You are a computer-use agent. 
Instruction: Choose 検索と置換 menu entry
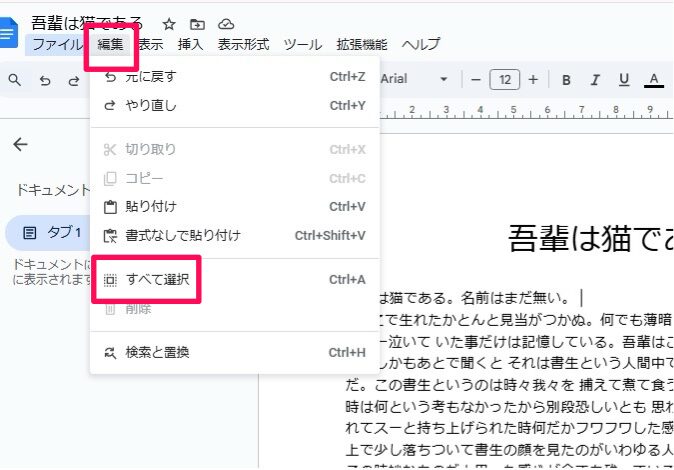click(157, 352)
